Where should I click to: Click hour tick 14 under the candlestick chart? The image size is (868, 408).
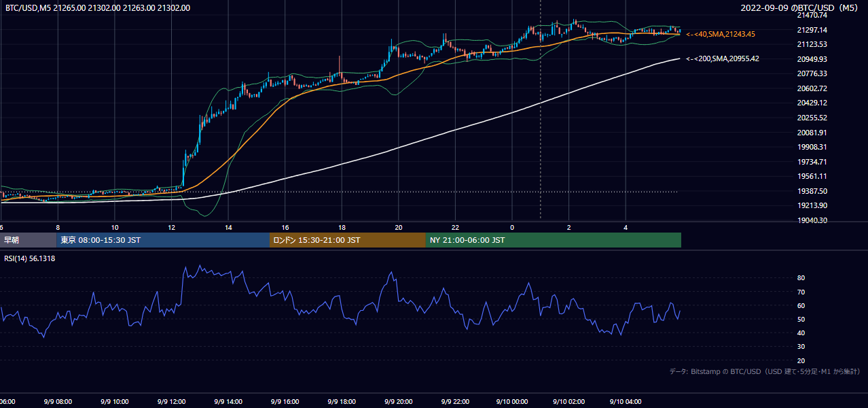[x=228, y=227]
